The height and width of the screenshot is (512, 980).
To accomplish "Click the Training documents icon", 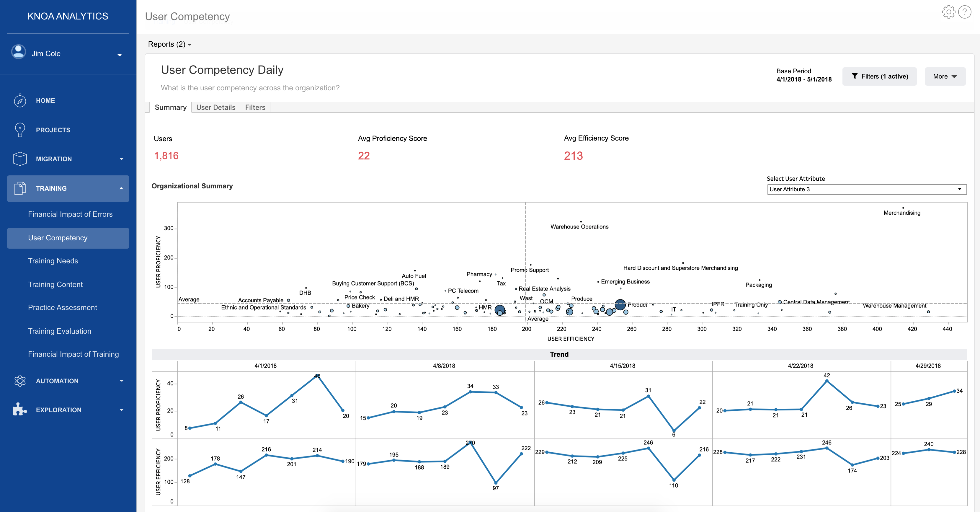I will point(20,188).
